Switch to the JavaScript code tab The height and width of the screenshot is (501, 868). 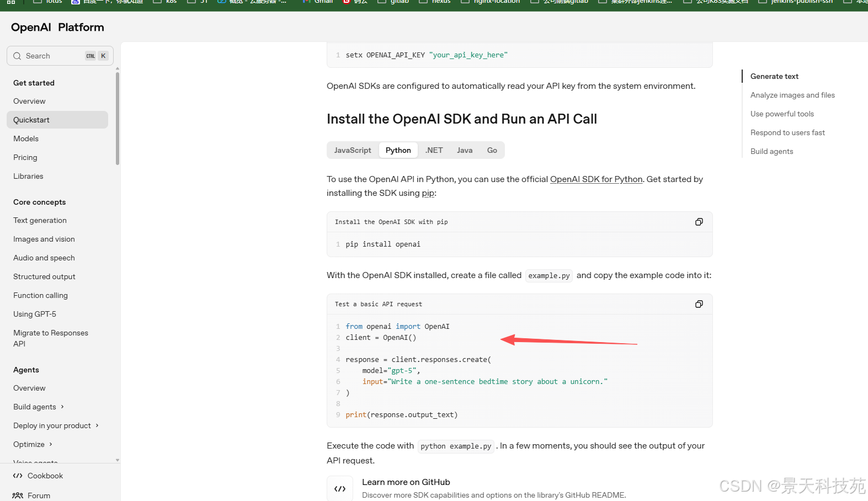353,150
